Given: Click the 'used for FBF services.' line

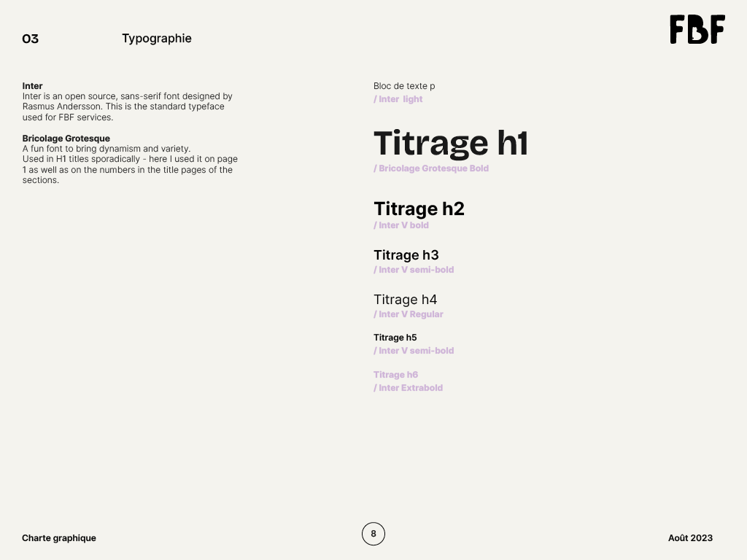Looking at the screenshot, I should coord(68,117).
